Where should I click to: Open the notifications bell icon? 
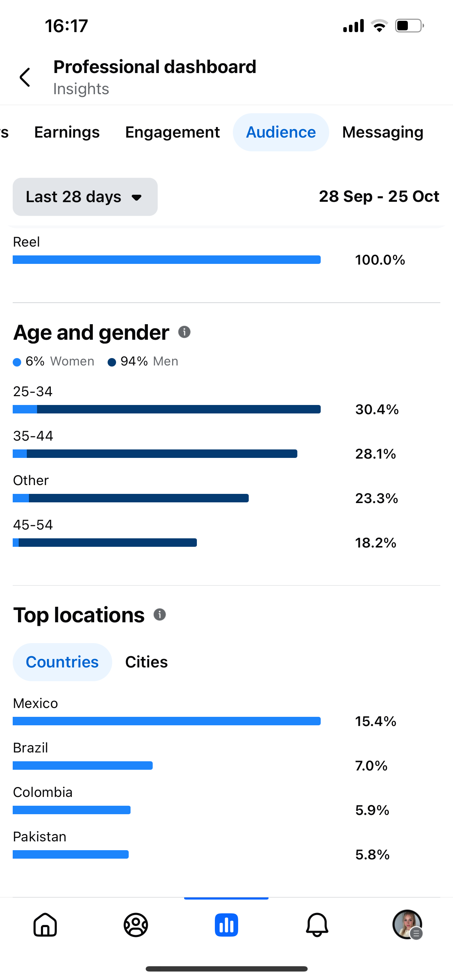(x=317, y=925)
